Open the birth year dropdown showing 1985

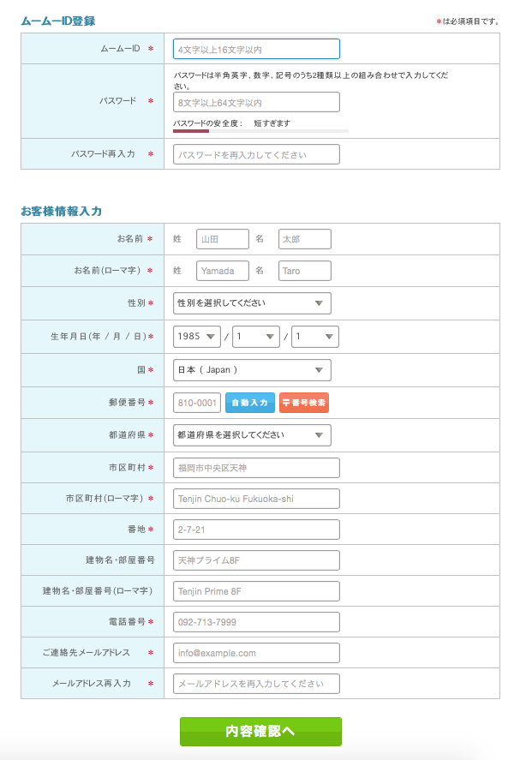click(x=197, y=337)
